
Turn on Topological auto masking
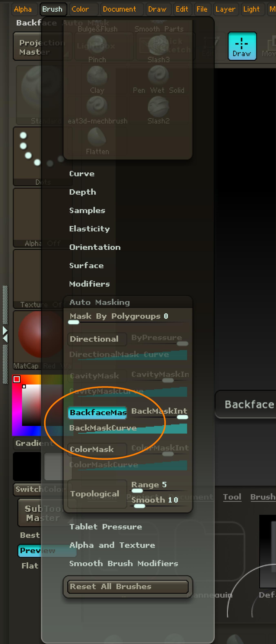[97, 494]
